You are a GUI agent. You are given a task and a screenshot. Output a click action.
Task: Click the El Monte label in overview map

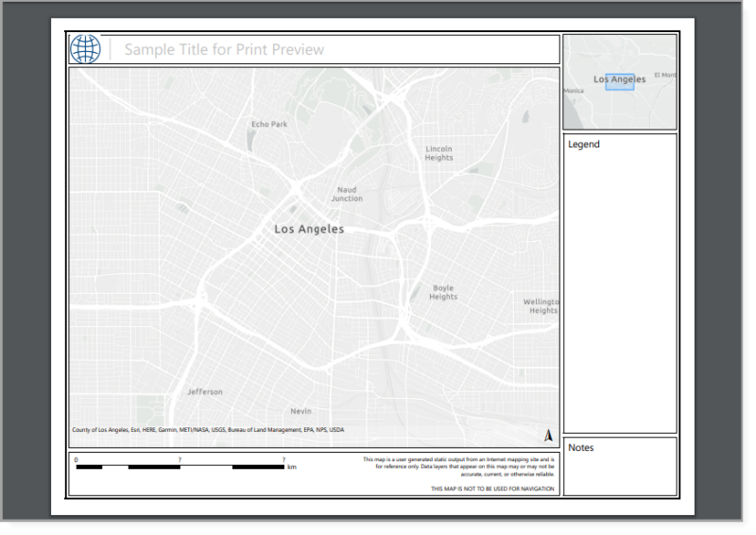[x=665, y=75]
